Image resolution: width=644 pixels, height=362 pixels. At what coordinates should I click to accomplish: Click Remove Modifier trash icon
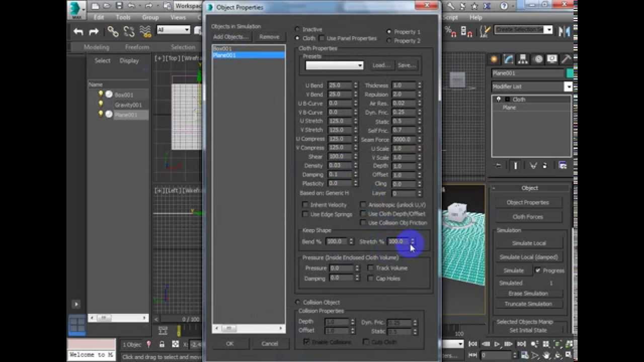coord(546,165)
